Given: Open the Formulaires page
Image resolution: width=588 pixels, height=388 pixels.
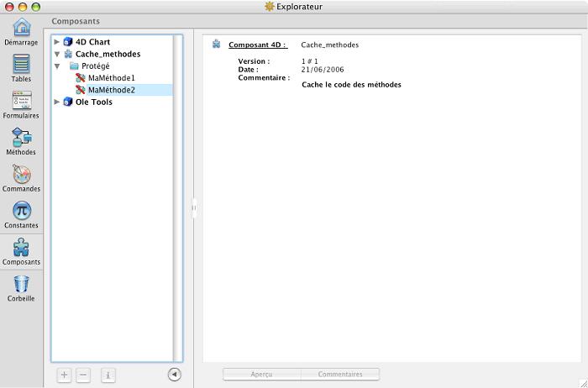Looking at the screenshot, I should pos(21,102).
